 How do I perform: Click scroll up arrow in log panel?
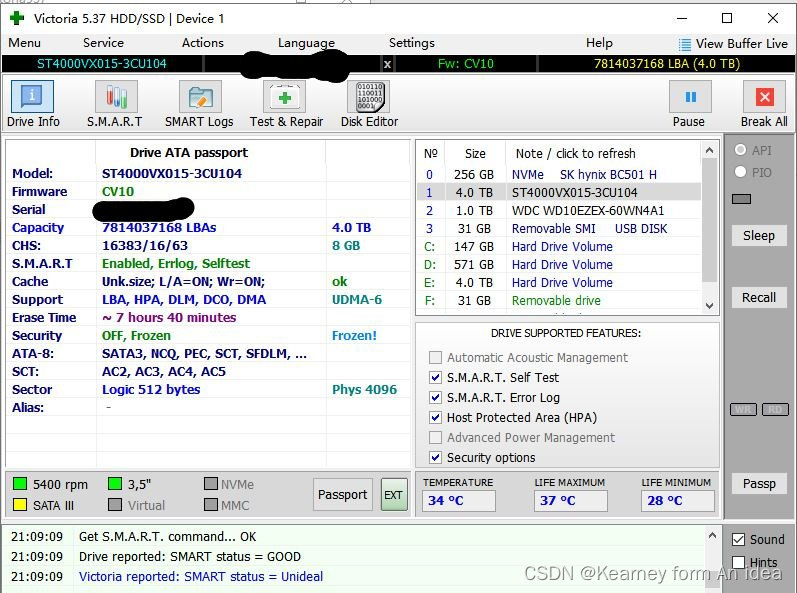(713, 536)
